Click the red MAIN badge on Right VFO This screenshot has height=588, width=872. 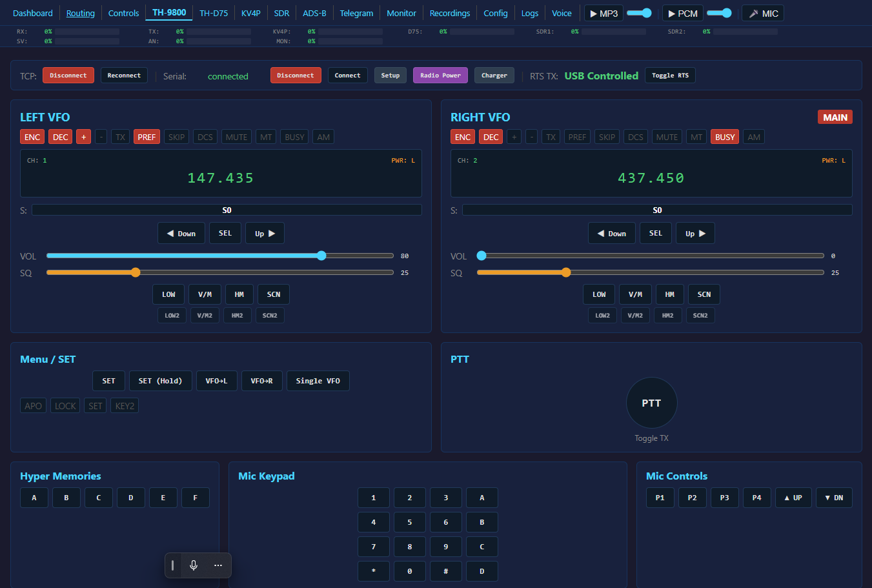pyautogui.click(x=835, y=117)
